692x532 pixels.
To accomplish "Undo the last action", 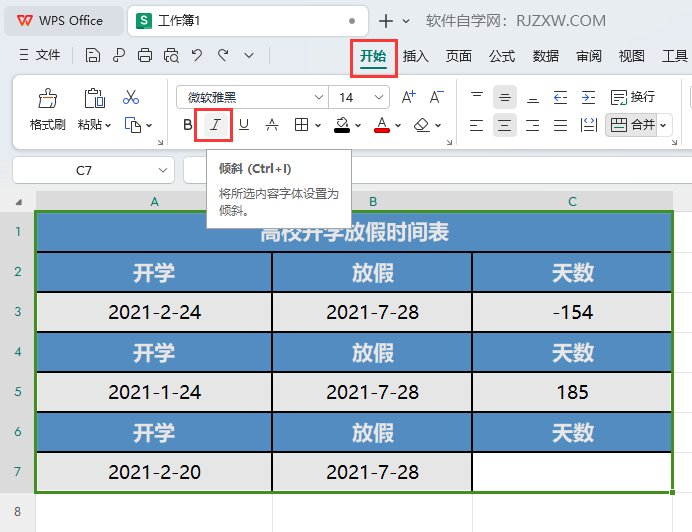I will [x=197, y=56].
